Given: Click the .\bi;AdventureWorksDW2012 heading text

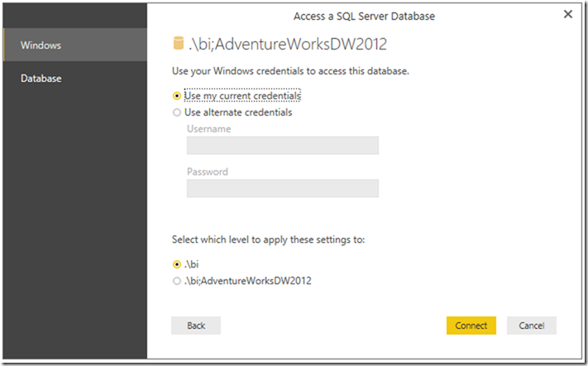Looking at the screenshot, I should click(x=288, y=45).
